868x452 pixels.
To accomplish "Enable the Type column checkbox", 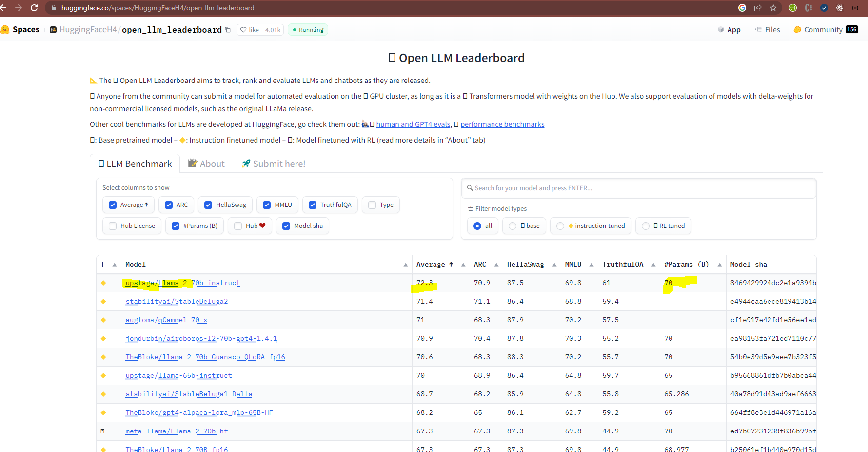I will (372, 205).
